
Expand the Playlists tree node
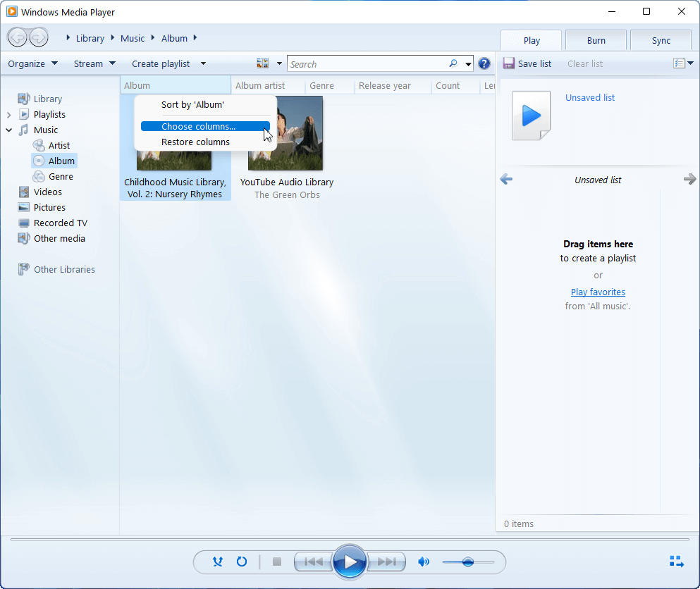coord(9,115)
